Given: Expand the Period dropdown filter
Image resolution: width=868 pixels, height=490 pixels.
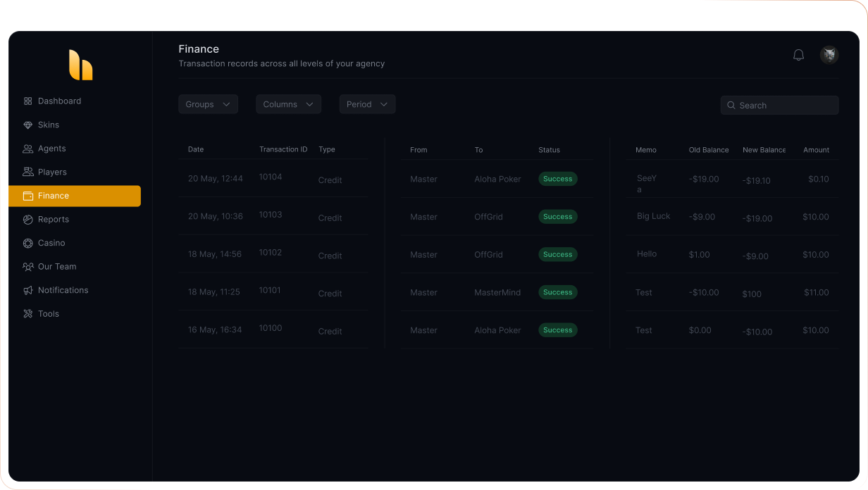Looking at the screenshot, I should (x=367, y=104).
